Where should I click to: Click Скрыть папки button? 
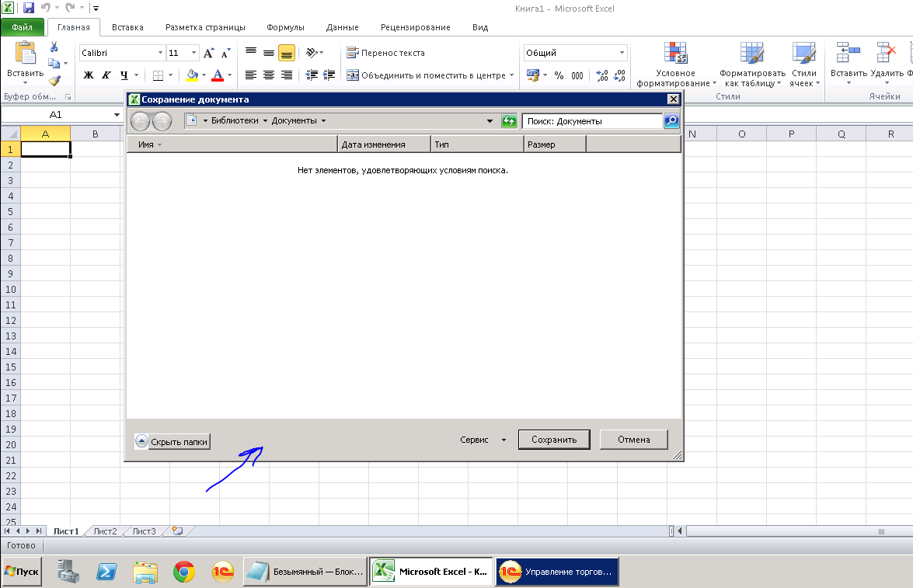pyautogui.click(x=172, y=442)
